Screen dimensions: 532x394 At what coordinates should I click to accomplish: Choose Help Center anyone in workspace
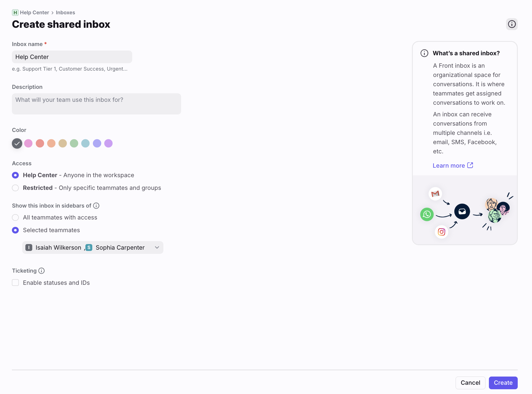[15, 175]
